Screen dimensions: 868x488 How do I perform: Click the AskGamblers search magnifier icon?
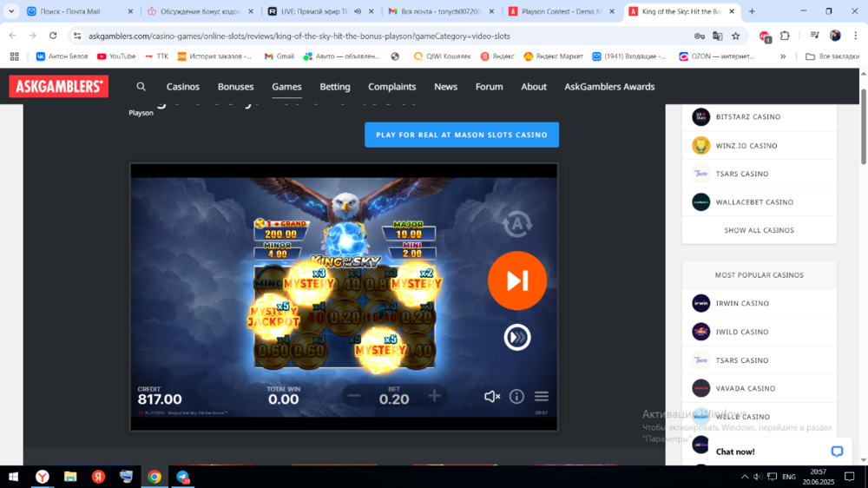coord(141,87)
